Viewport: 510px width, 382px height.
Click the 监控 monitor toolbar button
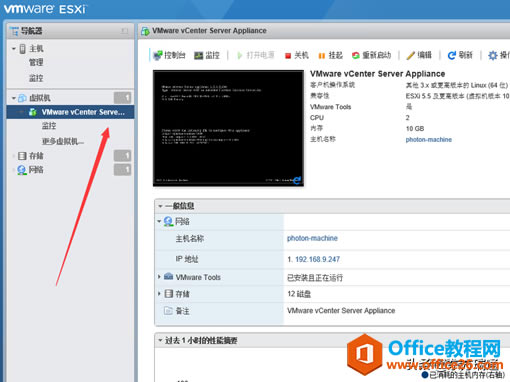pos(207,55)
